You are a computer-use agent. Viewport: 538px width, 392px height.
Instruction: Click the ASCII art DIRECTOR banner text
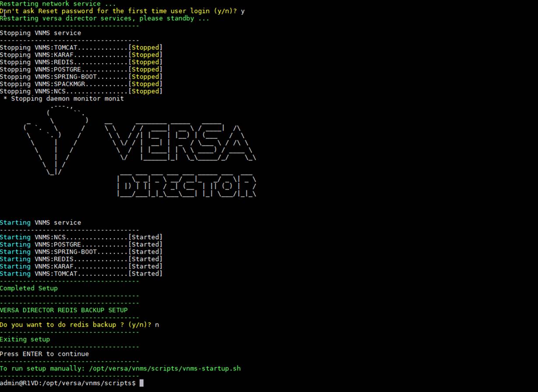pyautogui.click(x=186, y=186)
